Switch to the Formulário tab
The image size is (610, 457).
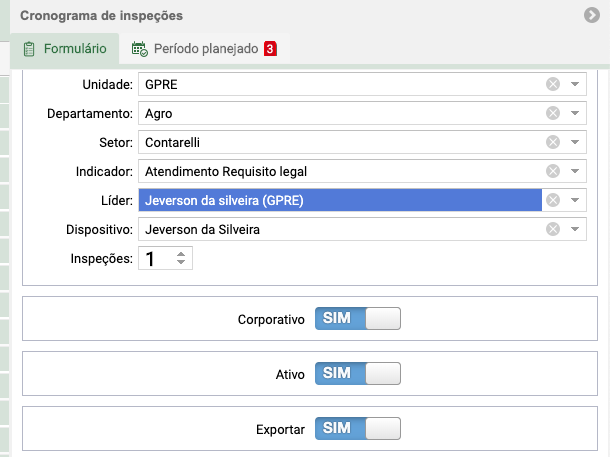(65, 49)
